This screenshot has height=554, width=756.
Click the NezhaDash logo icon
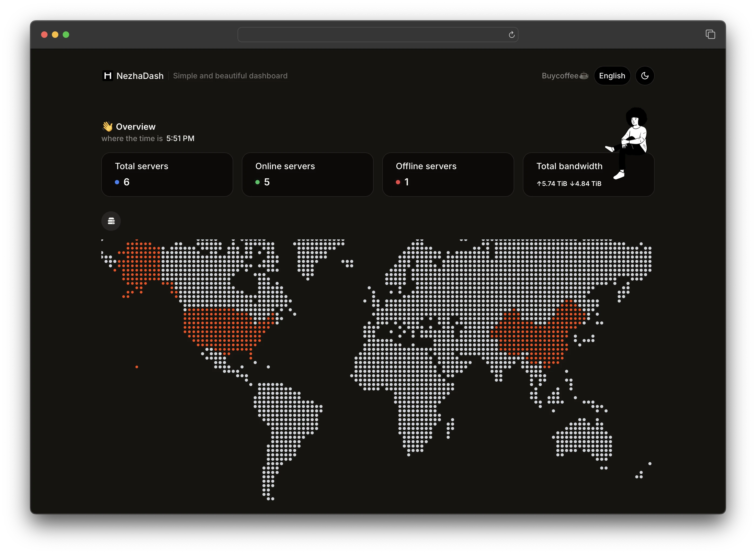(x=108, y=76)
